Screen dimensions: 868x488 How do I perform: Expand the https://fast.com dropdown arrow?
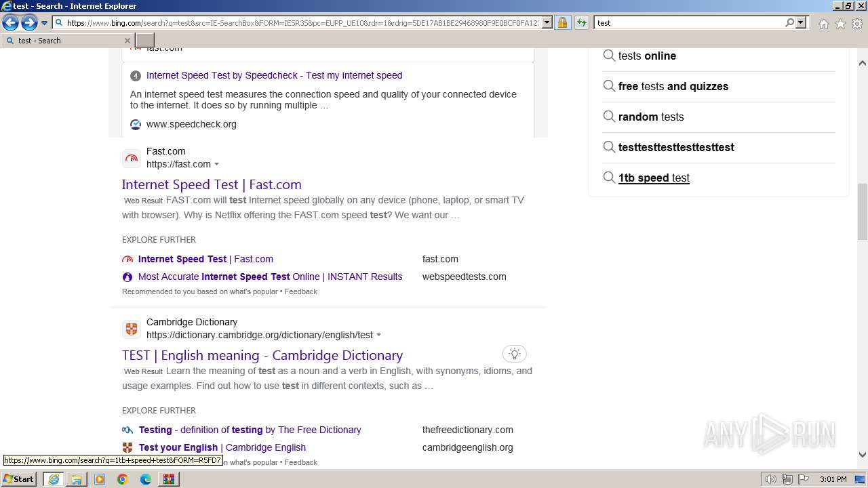coord(216,164)
